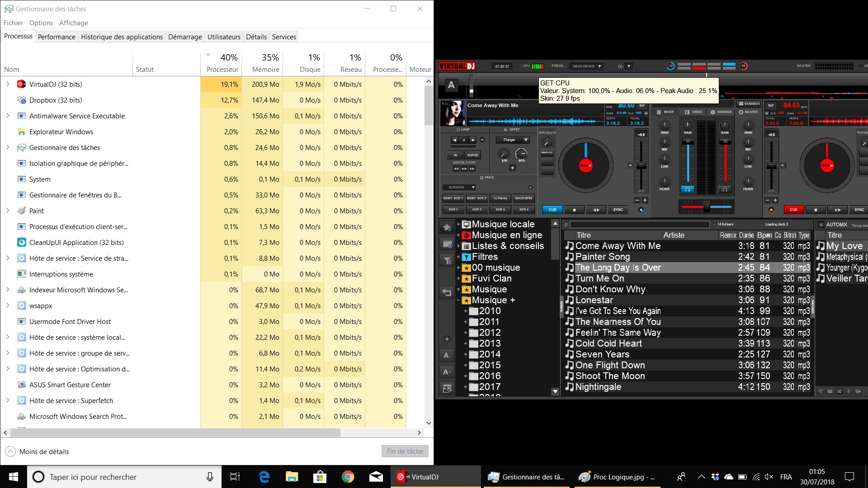Open Démarrage tab in Task Manager
Screen dimensions: 868x488
pyautogui.click(x=185, y=37)
